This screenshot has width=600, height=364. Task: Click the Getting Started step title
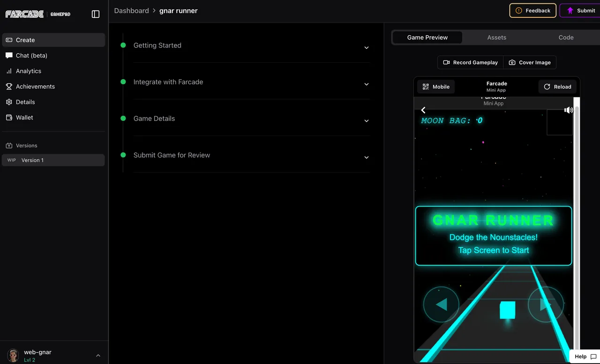point(157,45)
